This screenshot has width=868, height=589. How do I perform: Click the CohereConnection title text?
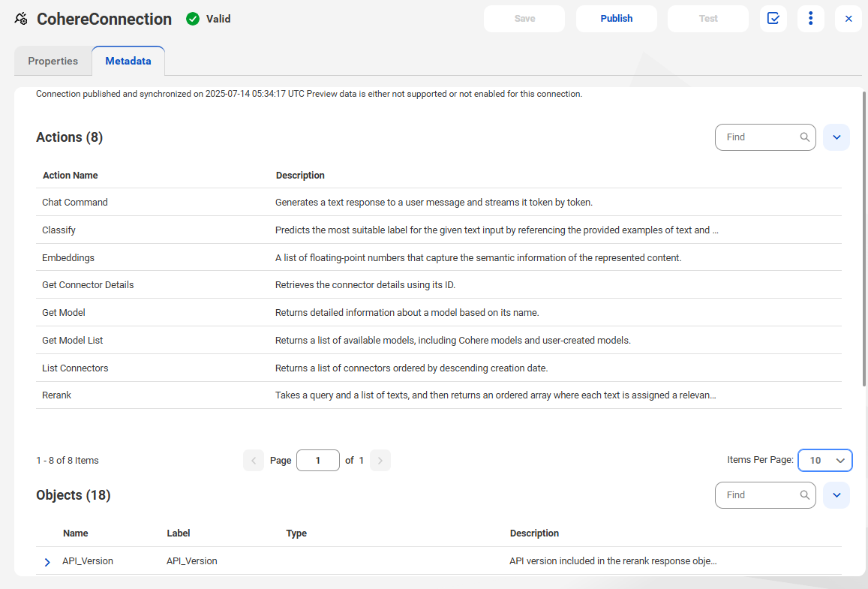tap(104, 19)
